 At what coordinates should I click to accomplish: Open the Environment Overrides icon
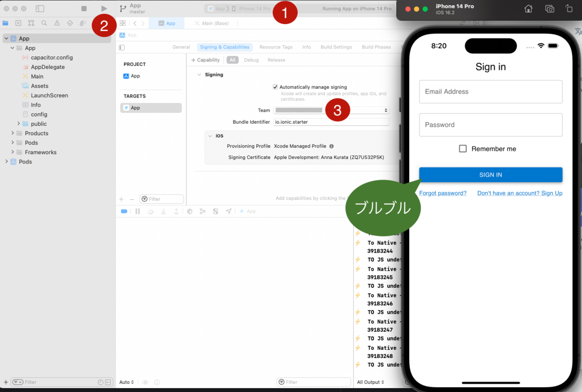click(x=215, y=211)
